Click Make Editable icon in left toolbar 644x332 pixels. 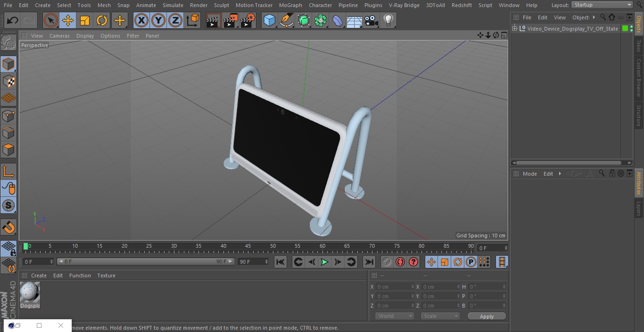8,43
